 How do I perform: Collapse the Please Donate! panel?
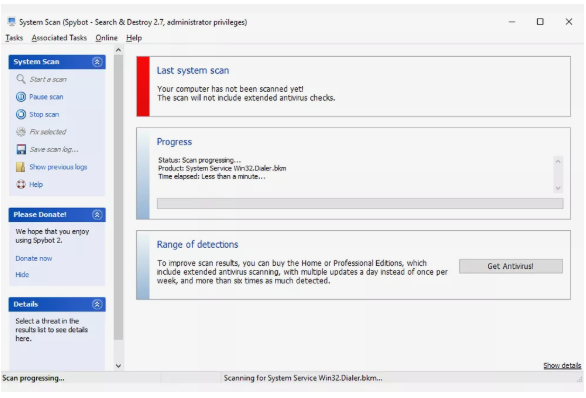[97, 215]
